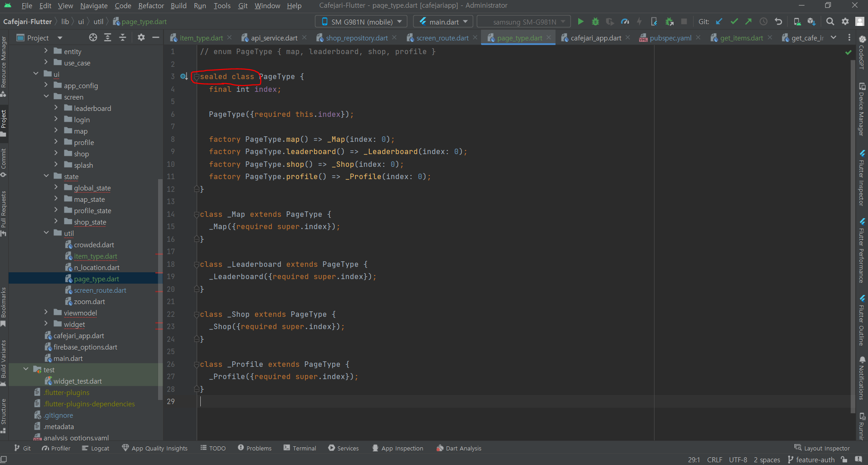Open the Dart Analysis tool window
Viewport: 868px width, 465px height.
click(459, 448)
